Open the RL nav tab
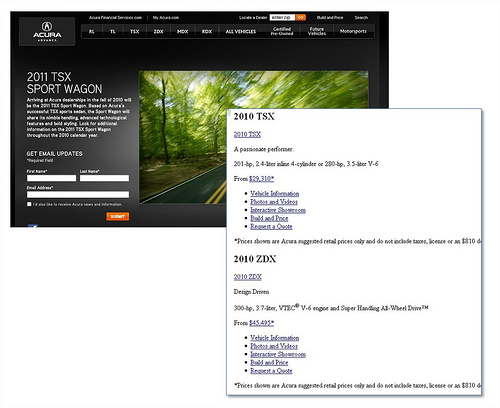Viewport: 500px width, 408px height. pyautogui.click(x=92, y=31)
